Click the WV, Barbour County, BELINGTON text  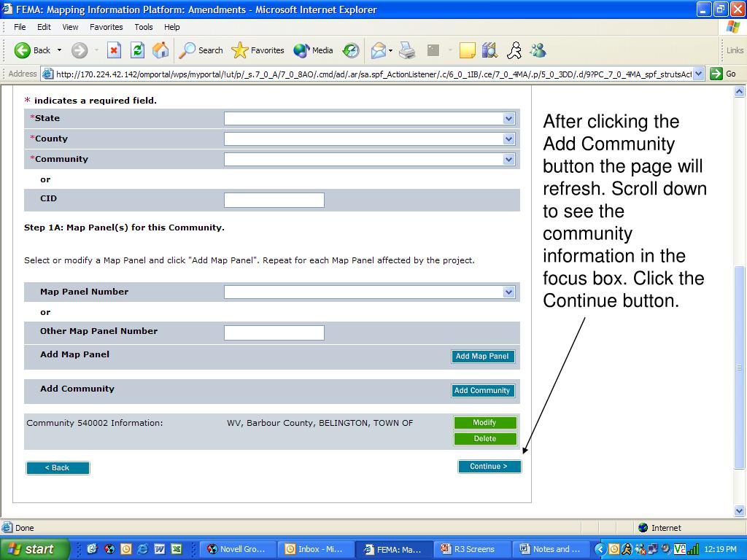[x=320, y=423]
